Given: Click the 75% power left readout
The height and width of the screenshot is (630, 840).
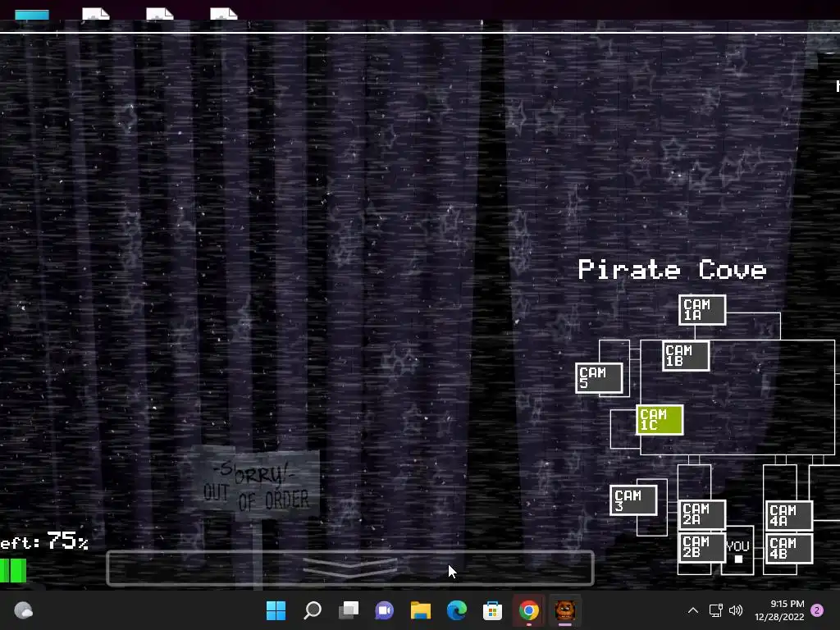Looking at the screenshot, I should pos(44,541).
